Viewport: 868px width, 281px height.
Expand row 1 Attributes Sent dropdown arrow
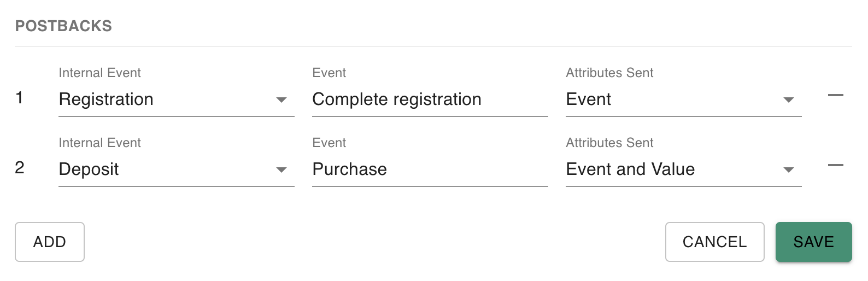click(788, 100)
